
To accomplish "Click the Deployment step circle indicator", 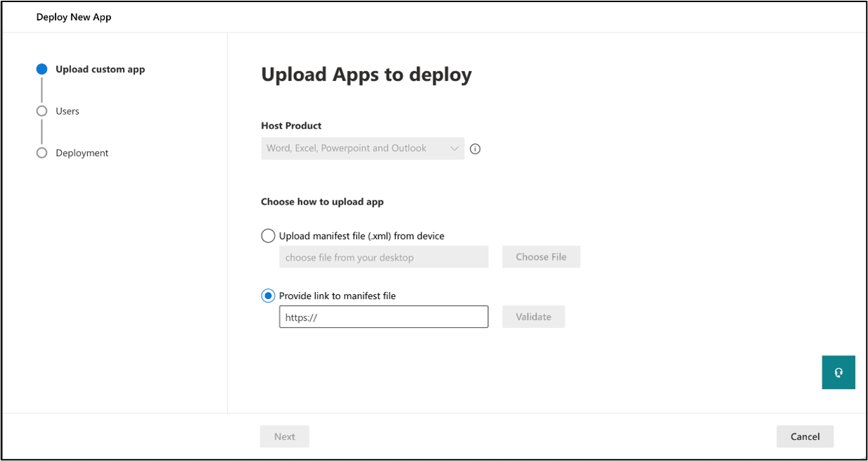I will (42, 153).
